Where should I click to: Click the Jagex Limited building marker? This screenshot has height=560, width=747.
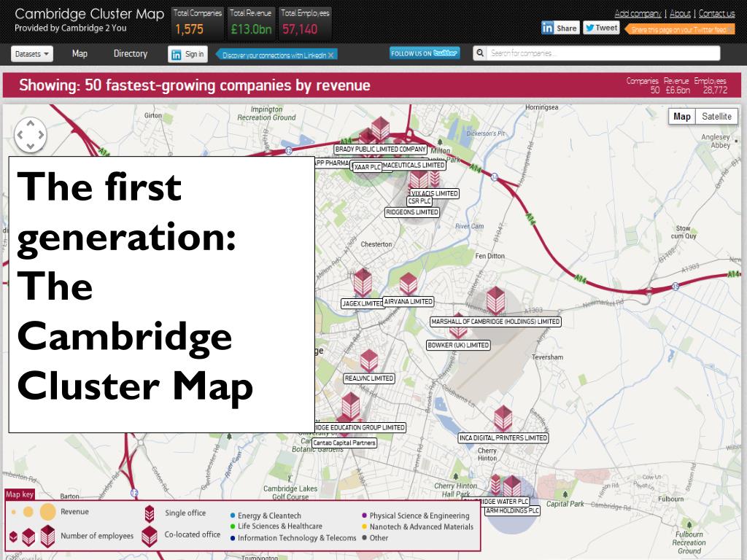[363, 282]
